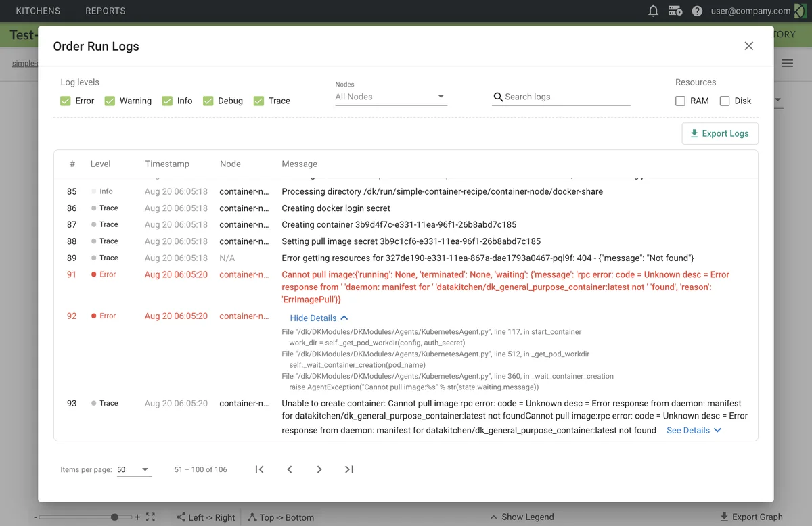The height and width of the screenshot is (526, 812).
Task: Go to the next page of log entries
Action: (319, 469)
